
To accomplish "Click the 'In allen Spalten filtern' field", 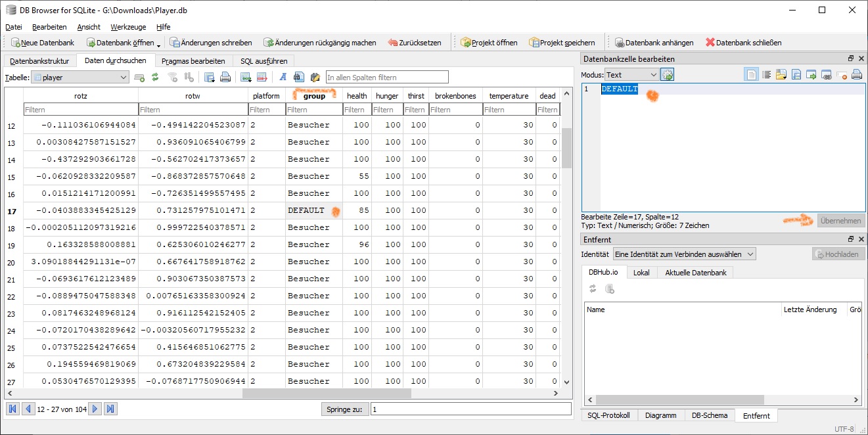I will pos(387,78).
